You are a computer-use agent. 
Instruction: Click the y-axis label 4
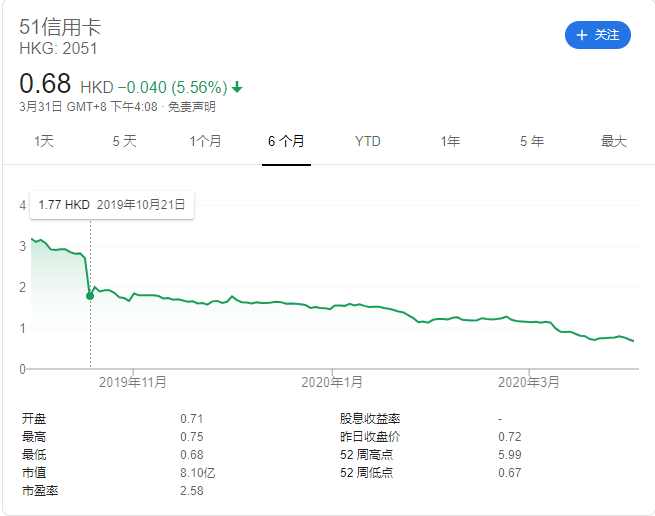tap(23, 205)
